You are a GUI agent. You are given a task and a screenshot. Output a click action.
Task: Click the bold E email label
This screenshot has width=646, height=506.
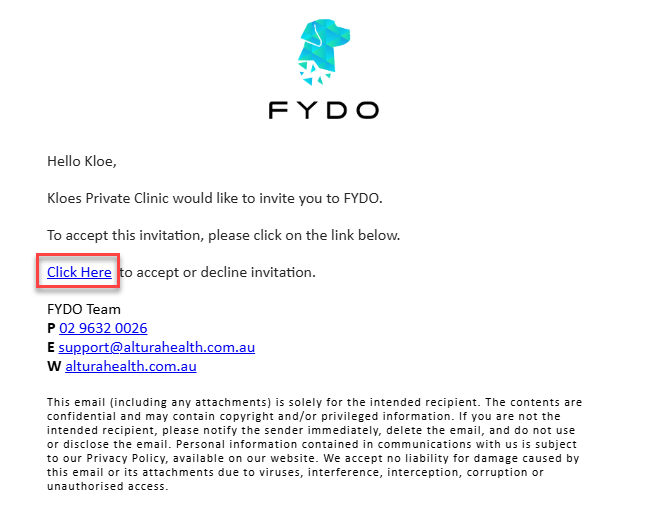pos(51,347)
